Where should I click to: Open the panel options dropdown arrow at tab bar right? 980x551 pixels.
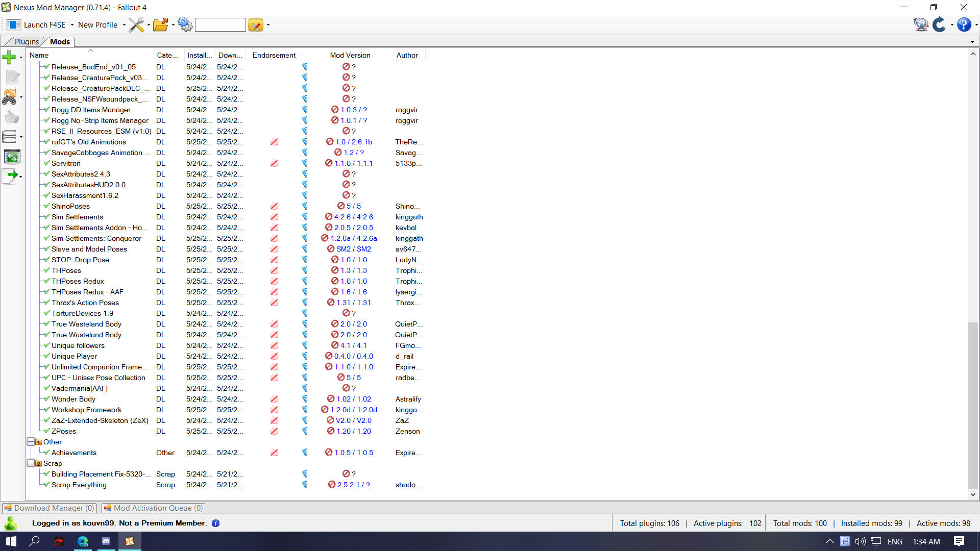coord(972,42)
